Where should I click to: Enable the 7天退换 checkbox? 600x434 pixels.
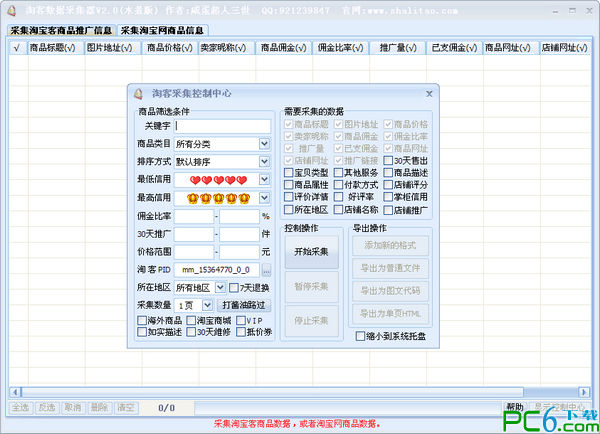tap(234, 287)
